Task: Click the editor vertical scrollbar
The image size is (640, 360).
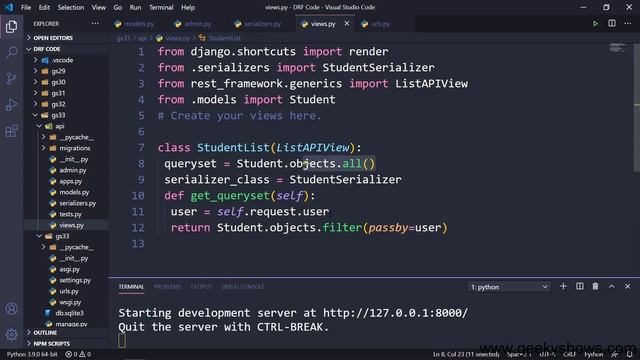Action: 636,107
